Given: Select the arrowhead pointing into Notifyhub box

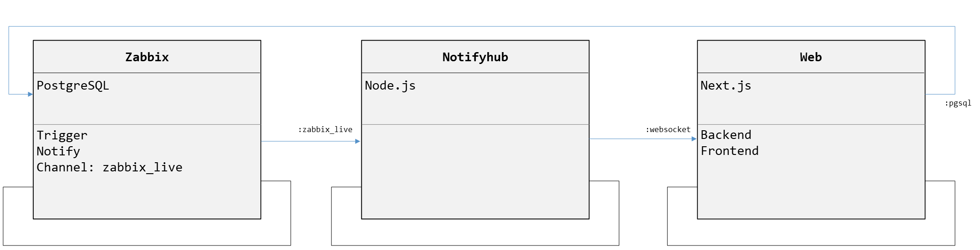Looking at the screenshot, I should (358, 141).
